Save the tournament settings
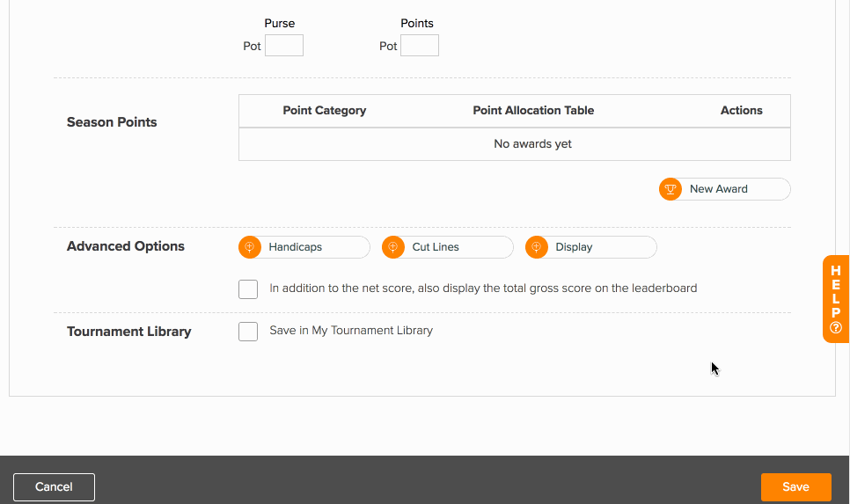 [795, 487]
